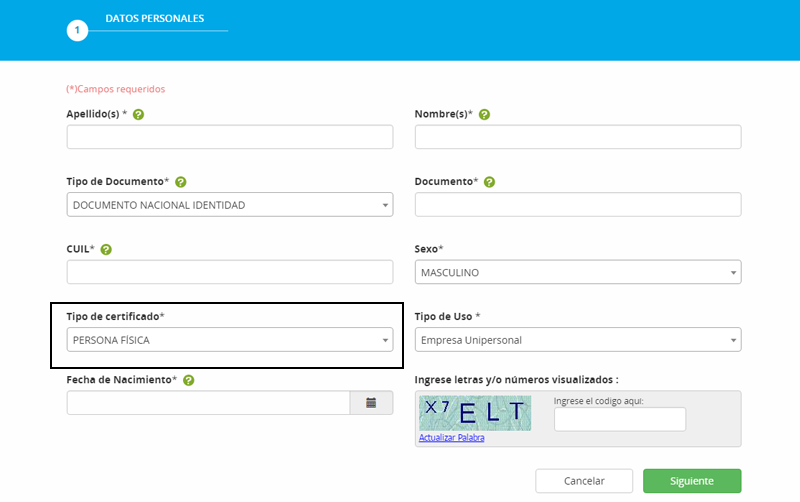Focus the captcha code input field
Viewport: 800px width, 502px height.
[x=620, y=419]
